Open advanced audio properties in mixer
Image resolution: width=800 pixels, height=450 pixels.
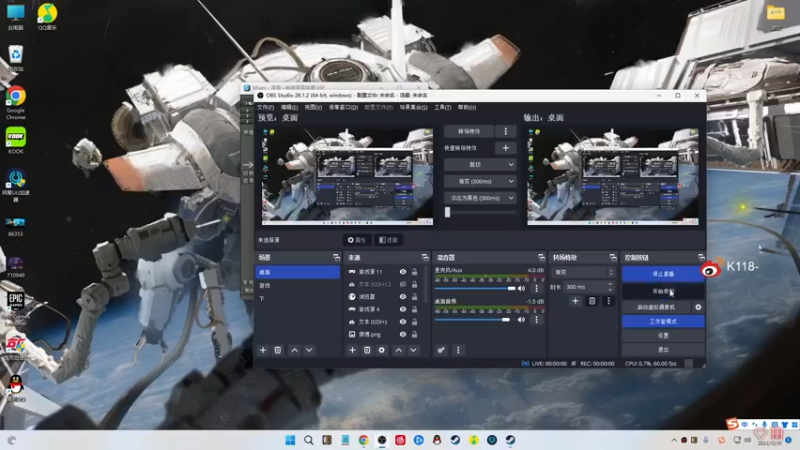pyautogui.click(x=441, y=350)
